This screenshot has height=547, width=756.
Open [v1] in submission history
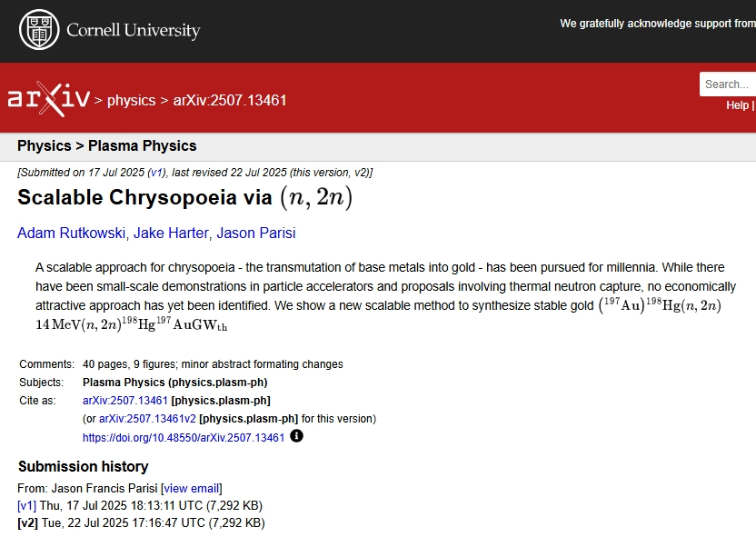[26, 505]
